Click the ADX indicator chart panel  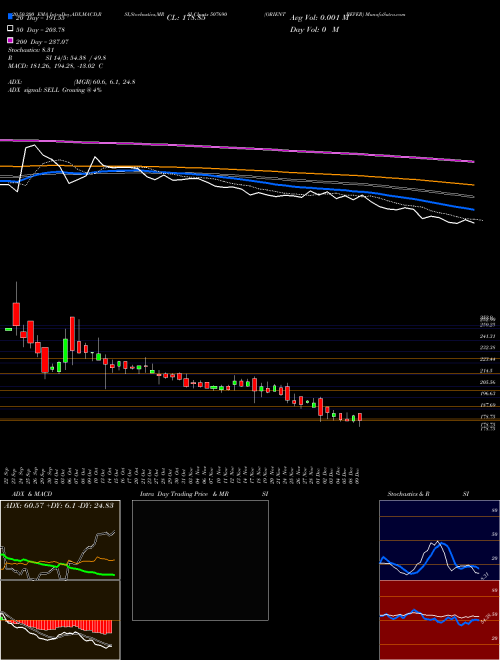pyautogui.click(x=60, y=540)
